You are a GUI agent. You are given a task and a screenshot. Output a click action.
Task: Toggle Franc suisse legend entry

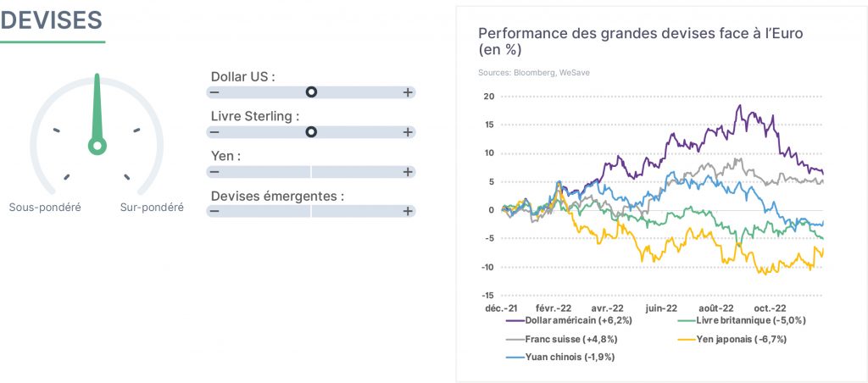(561, 339)
